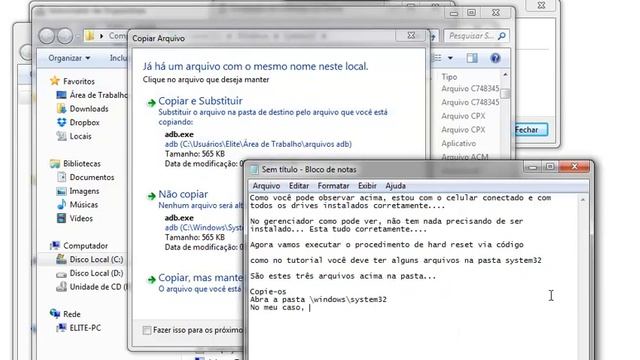Click the Imagens library icon
The image size is (640, 360).
[62, 191]
